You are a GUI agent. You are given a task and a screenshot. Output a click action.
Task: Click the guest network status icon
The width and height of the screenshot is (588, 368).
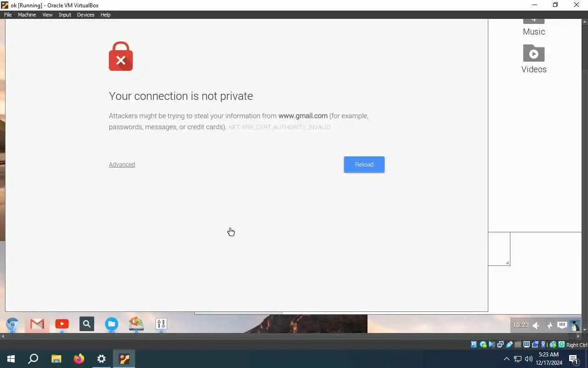click(549, 326)
